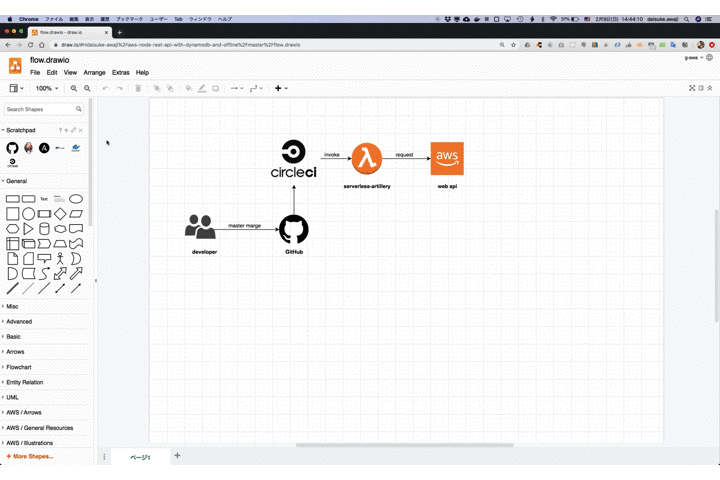720x480 pixels.
Task: Click the Line Color pencil icon
Action: [202, 88]
